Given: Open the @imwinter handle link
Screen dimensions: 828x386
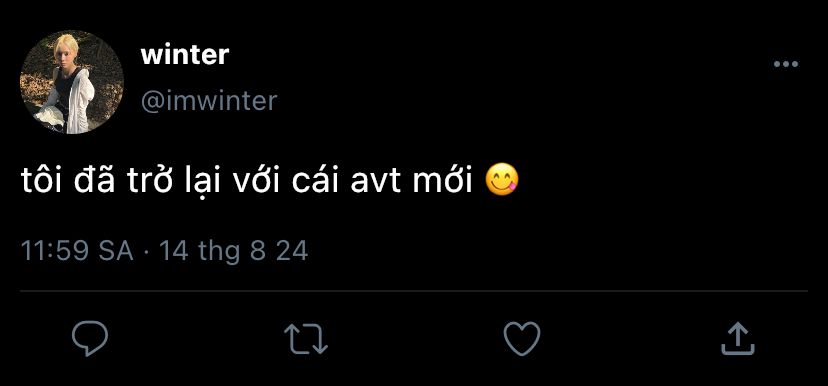Looking at the screenshot, I should pyautogui.click(x=209, y=100).
